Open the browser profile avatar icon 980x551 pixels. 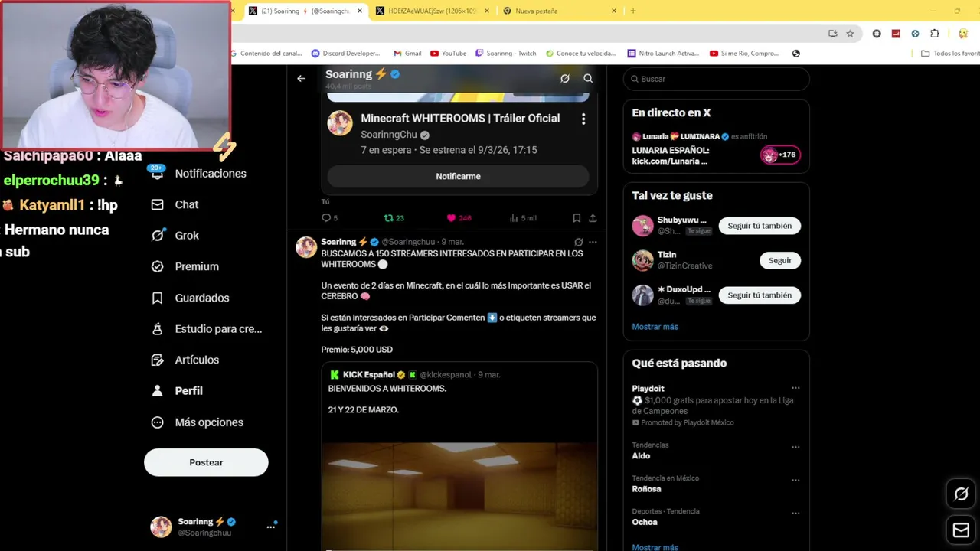tap(963, 34)
